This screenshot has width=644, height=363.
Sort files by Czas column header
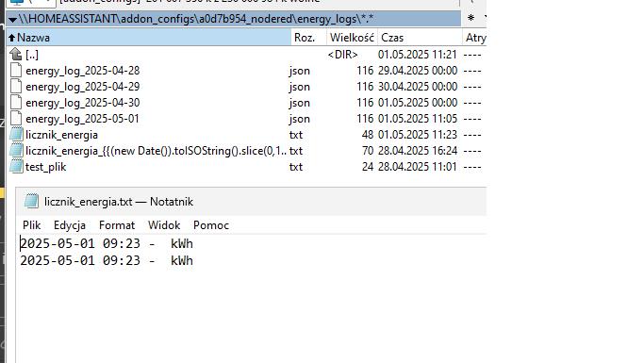(420, 38)
